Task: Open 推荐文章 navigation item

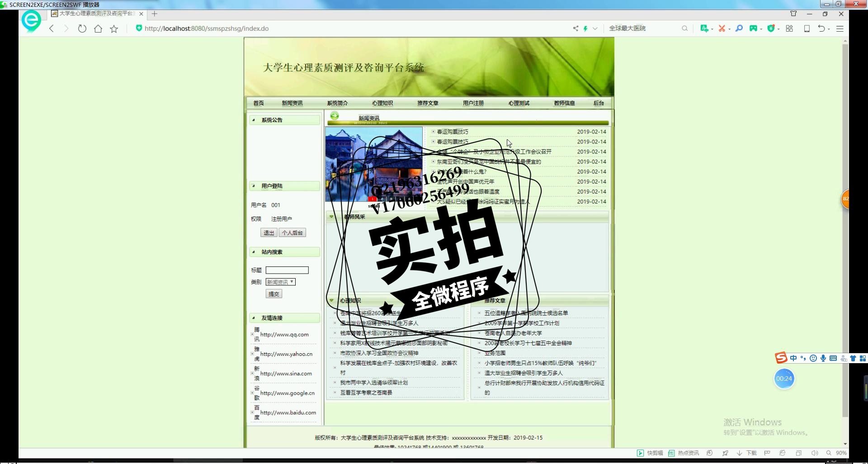Action: [428, 103]
